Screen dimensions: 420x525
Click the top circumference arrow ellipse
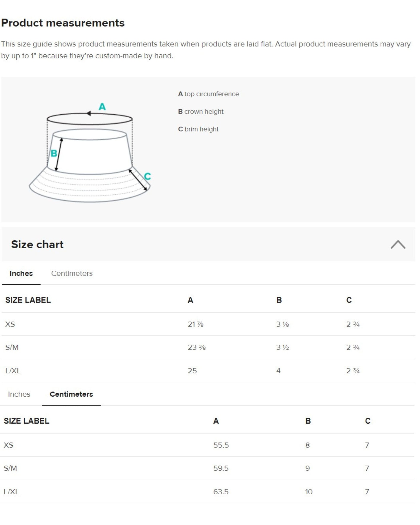[90, 119]
